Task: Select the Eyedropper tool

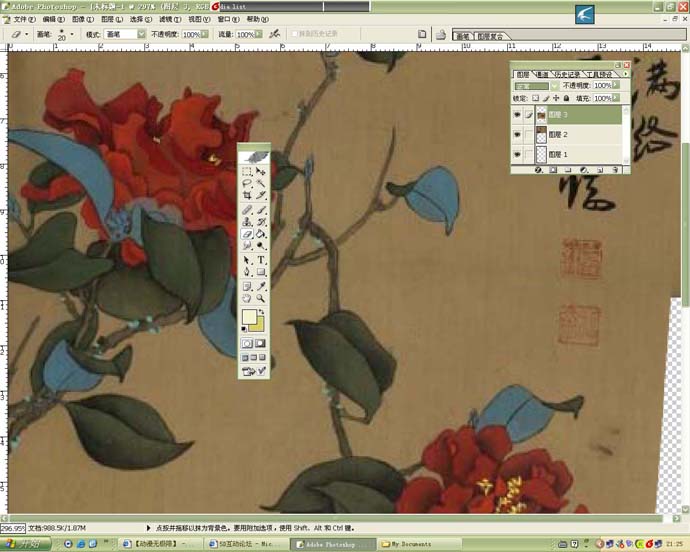Action: point(261,287)
